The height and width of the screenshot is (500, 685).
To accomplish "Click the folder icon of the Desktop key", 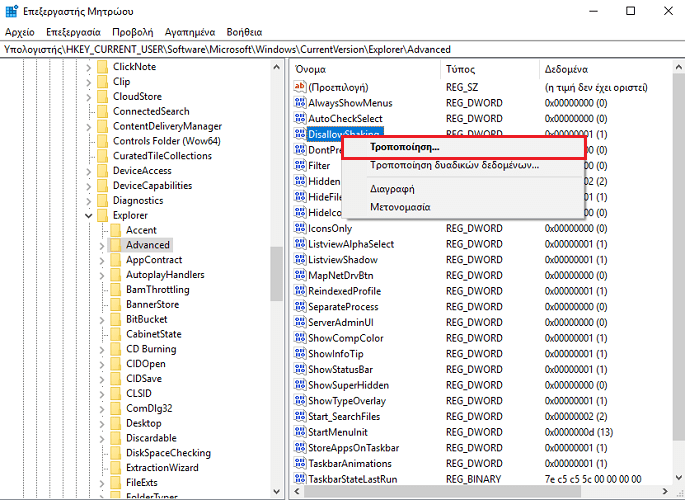I will [x=115, y=423].
